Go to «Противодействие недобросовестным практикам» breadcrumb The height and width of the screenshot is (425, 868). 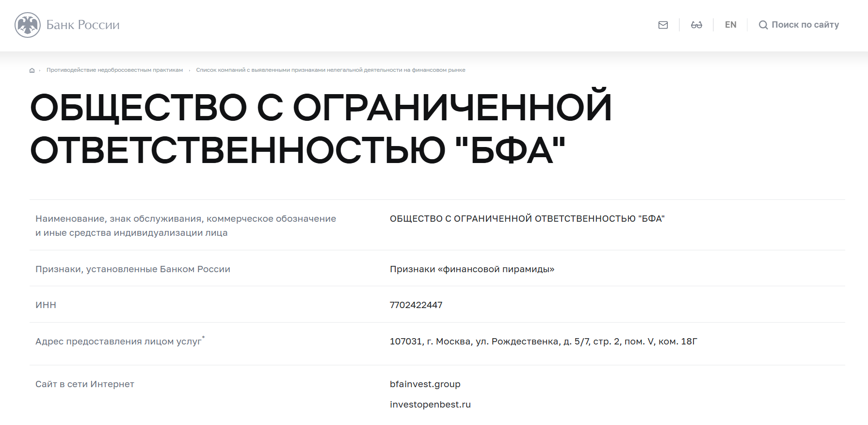point(114,70)
